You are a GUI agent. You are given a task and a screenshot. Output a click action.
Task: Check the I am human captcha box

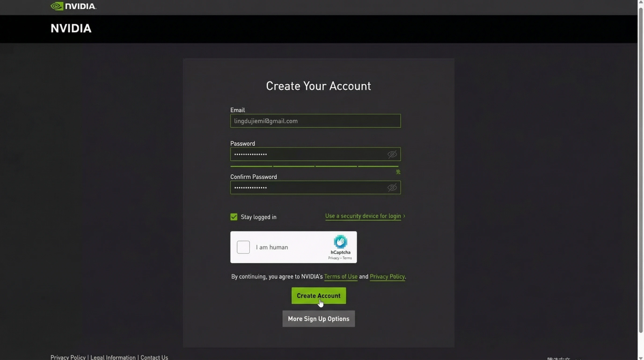243,247
